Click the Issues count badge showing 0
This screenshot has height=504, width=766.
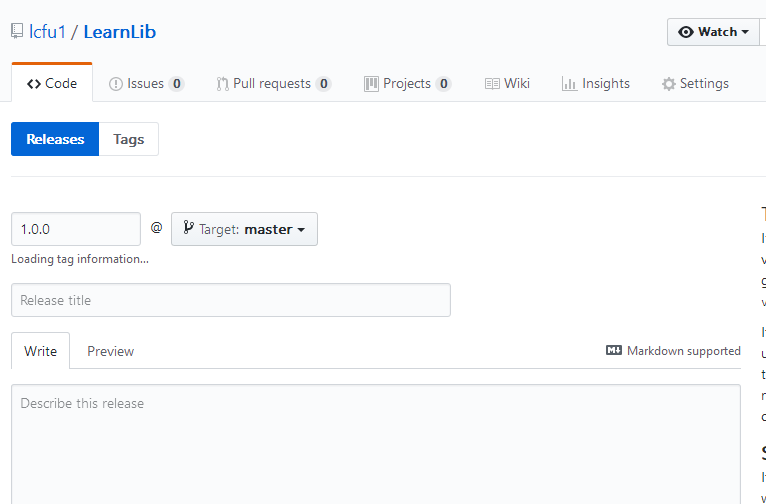176,84
